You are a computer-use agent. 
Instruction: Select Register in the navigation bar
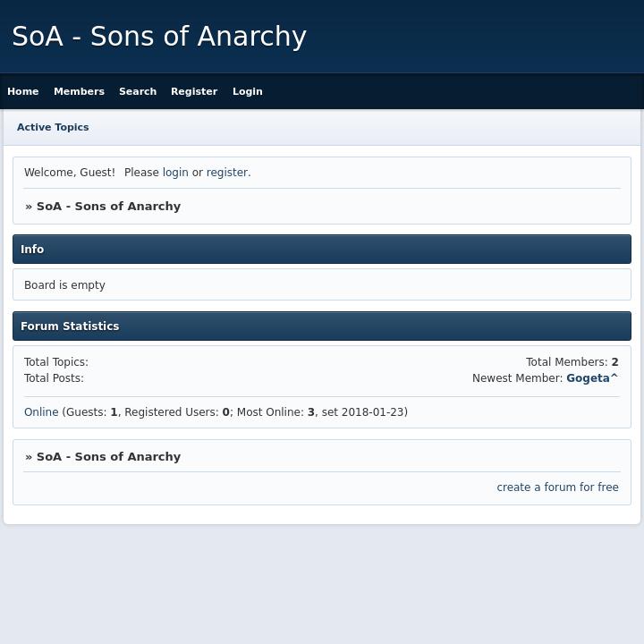click(194, 91)
